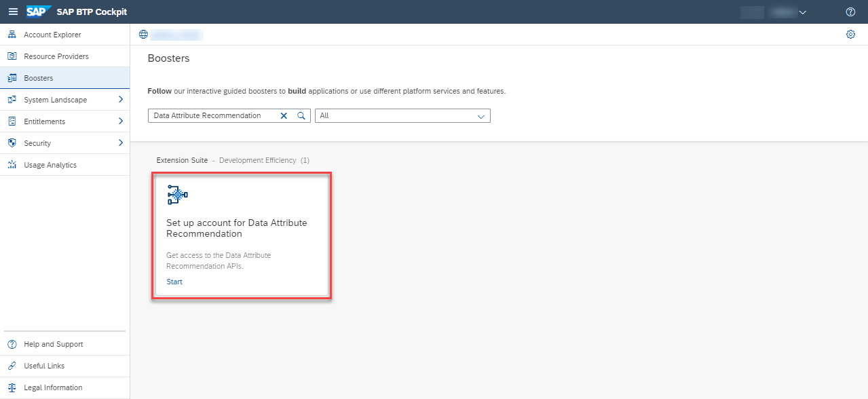The height and width of the screenshot is (399, 868).
Task: Open Security menu item
Action: pos(65,143)
